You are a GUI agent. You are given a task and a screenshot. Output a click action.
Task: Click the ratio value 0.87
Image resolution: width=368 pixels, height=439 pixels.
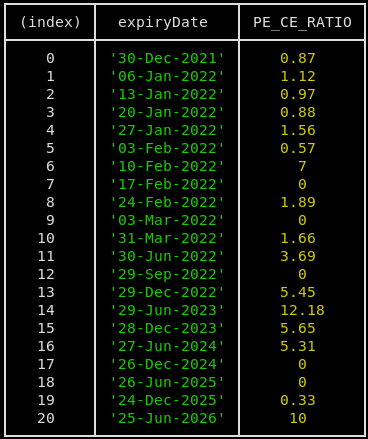pyautogui.click(x=298, y=58)
